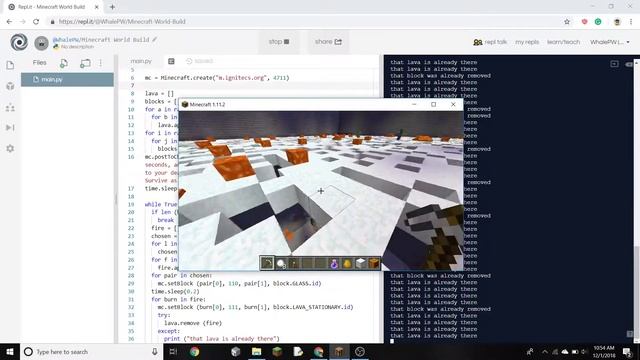Click the console popout icon at top right
640x360 pixels.
(614, 64)
